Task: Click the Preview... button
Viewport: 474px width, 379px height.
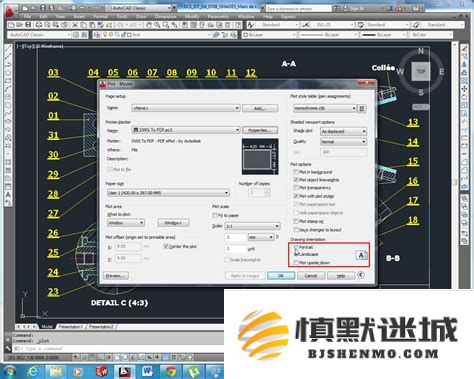Action: [x=116, y=276]
